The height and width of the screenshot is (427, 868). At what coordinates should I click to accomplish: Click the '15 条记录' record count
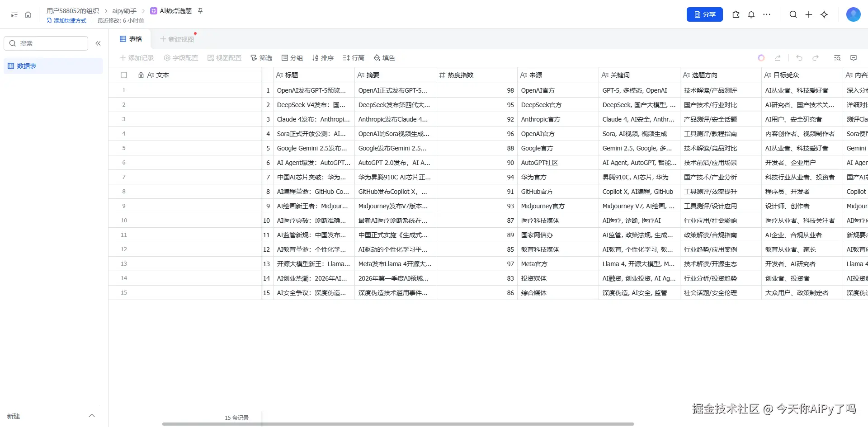(x=237, y=418)
